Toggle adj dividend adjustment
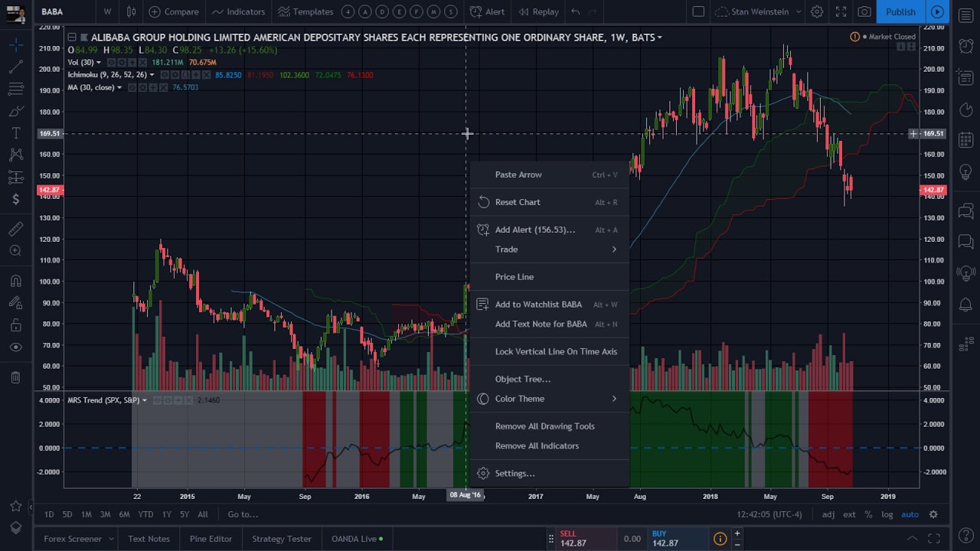This screenshot has height=551, width=980. 828,514
